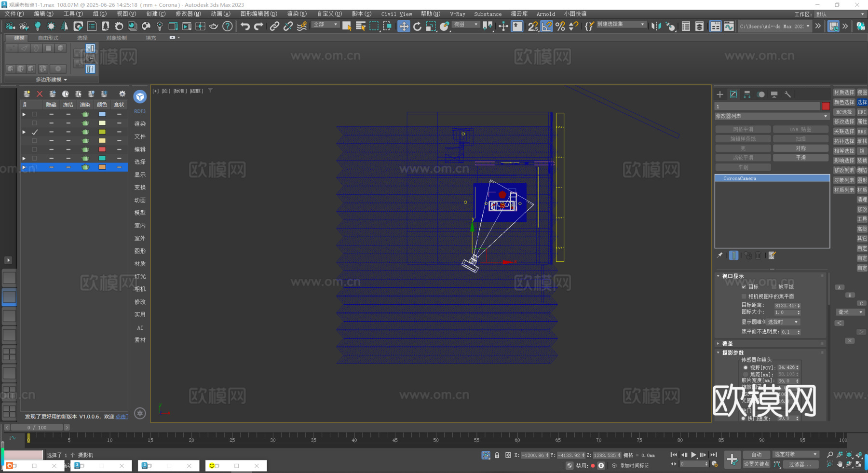The width and height of the screenshot is (868, 473).
Task: Click the light bulb icon in toolbar
Action: point(38,26)
